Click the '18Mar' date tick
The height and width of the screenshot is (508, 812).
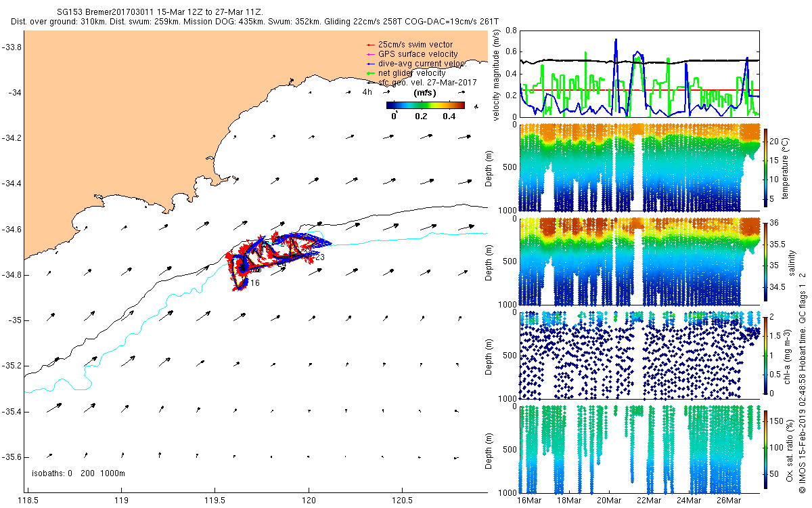coord(569,501)
